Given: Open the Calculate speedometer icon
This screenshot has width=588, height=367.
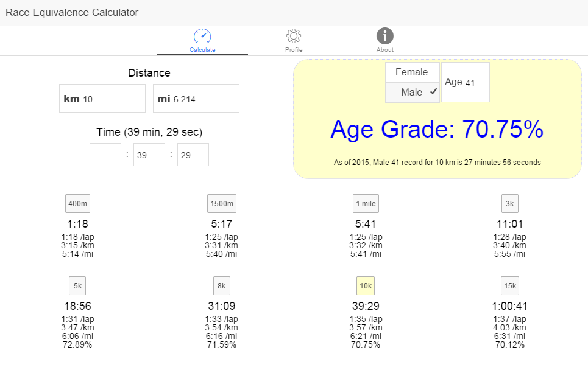Looking at the screenshot, I should click(x=202, y=37).
